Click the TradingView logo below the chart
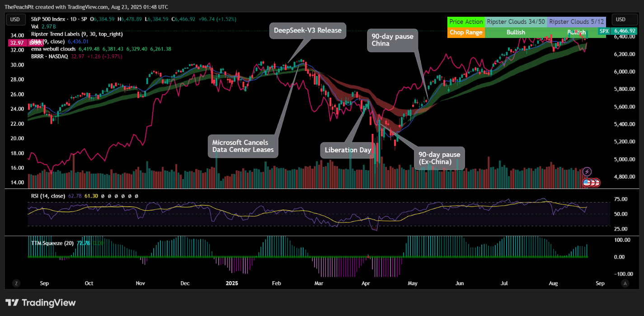 (40, 302)
